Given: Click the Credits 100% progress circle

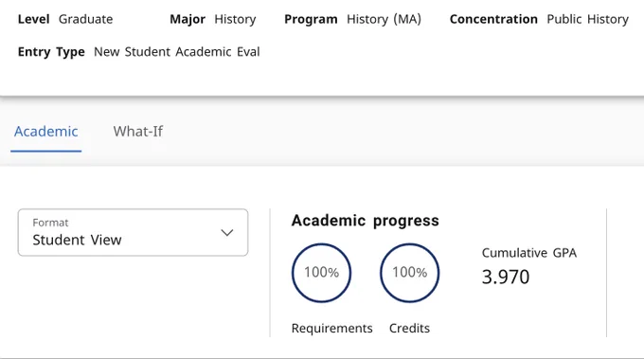Looking at the screenshot, I should (409, 273).
